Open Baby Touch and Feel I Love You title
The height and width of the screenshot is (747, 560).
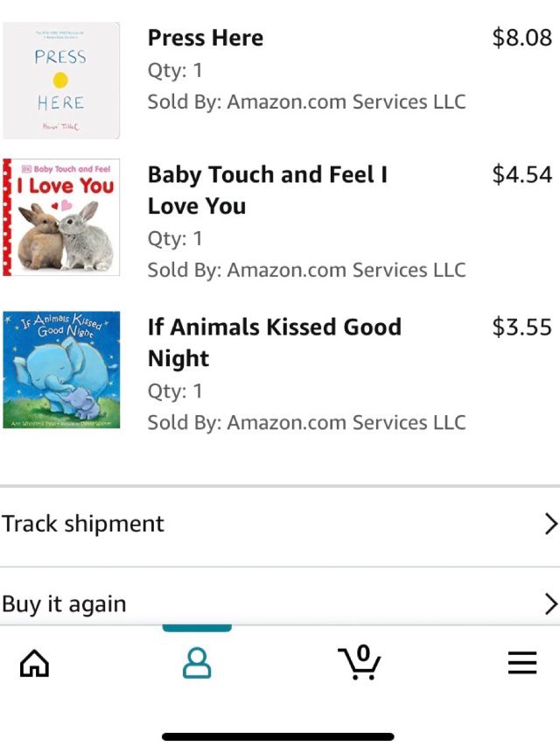[x=267, y=190]
